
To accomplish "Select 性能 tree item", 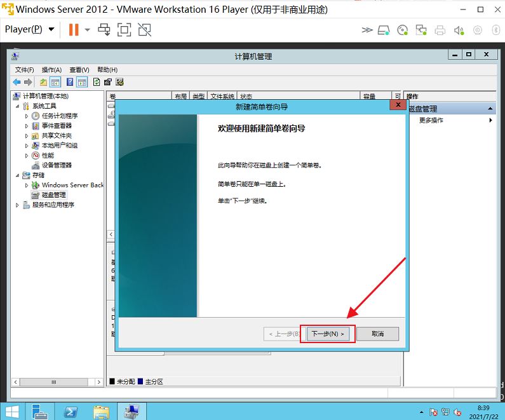I will pos(48,156).
